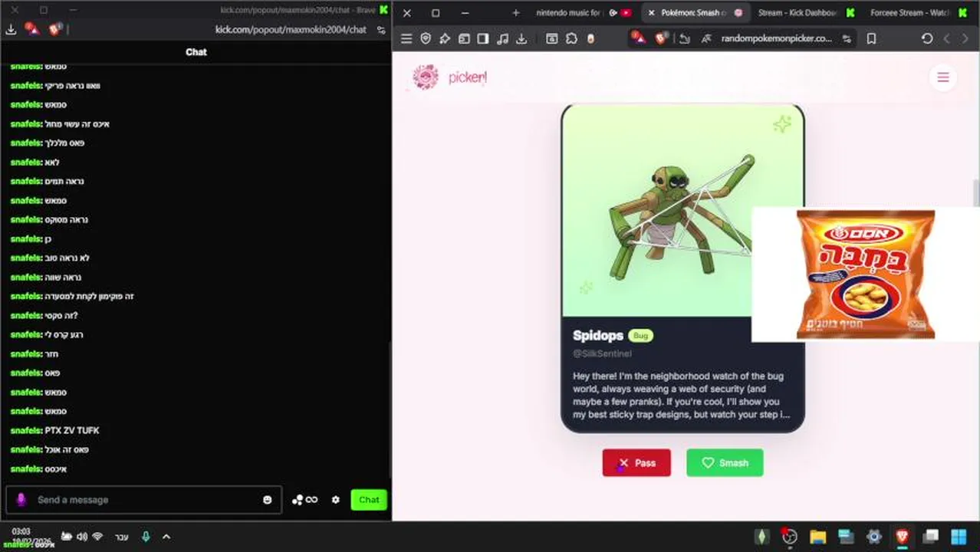This screenshot has height=552, width=980.
Task: Focus the Send a message field
Action: [144, 500]
